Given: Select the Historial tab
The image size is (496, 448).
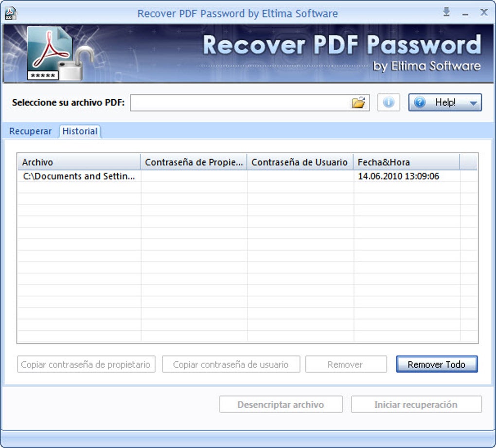Looking at the screenshot, I should [x=80, y=131].
